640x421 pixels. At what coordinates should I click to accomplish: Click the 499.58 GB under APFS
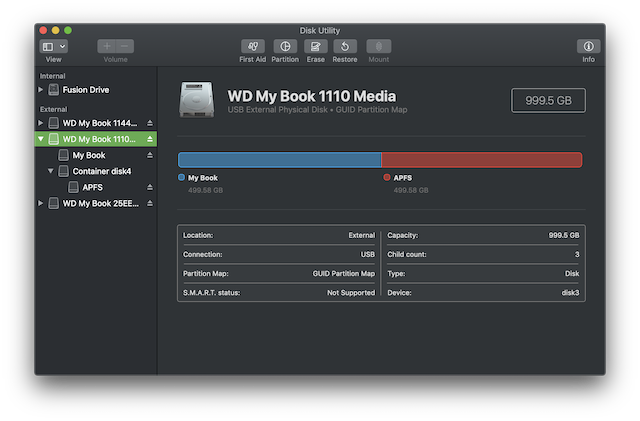pos(411,190)
